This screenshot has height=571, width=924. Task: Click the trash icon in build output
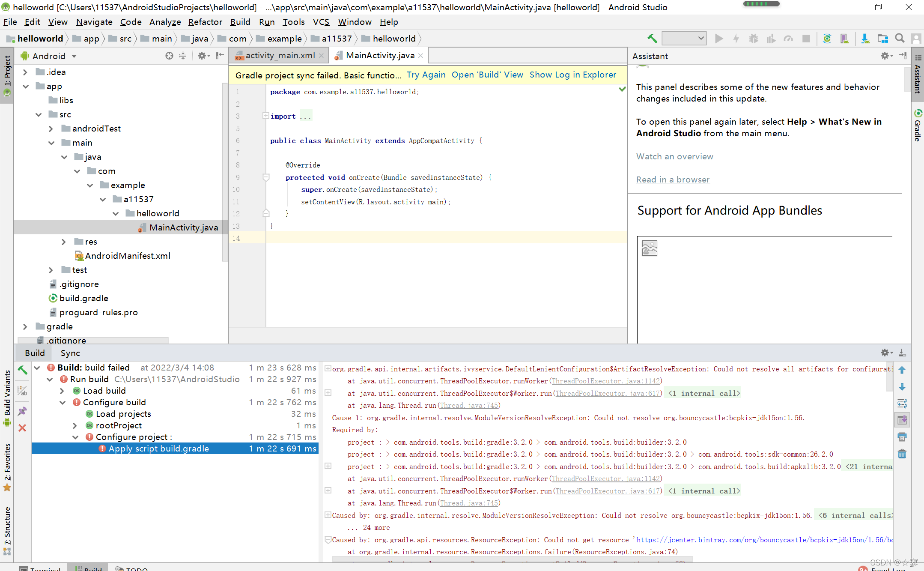pos(902,454)
